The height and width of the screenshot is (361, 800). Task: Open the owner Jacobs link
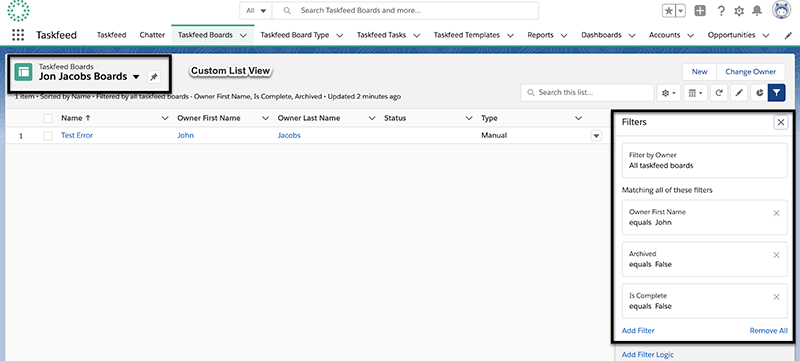point(289,136)
